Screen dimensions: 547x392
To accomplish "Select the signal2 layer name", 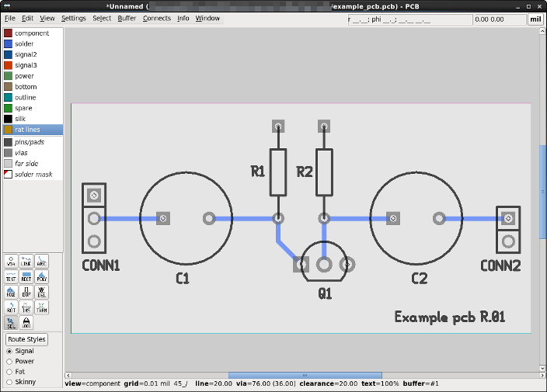I will point(26,54).
